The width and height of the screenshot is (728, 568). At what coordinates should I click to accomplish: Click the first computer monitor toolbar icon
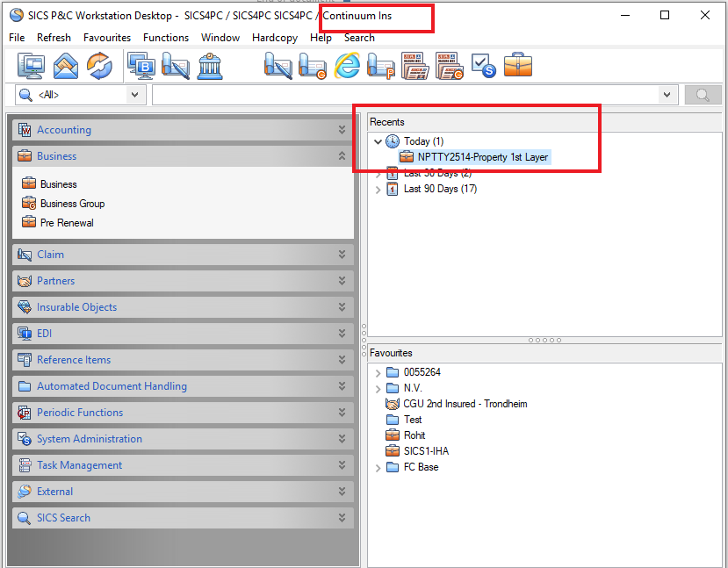click(x=32, y=66)
